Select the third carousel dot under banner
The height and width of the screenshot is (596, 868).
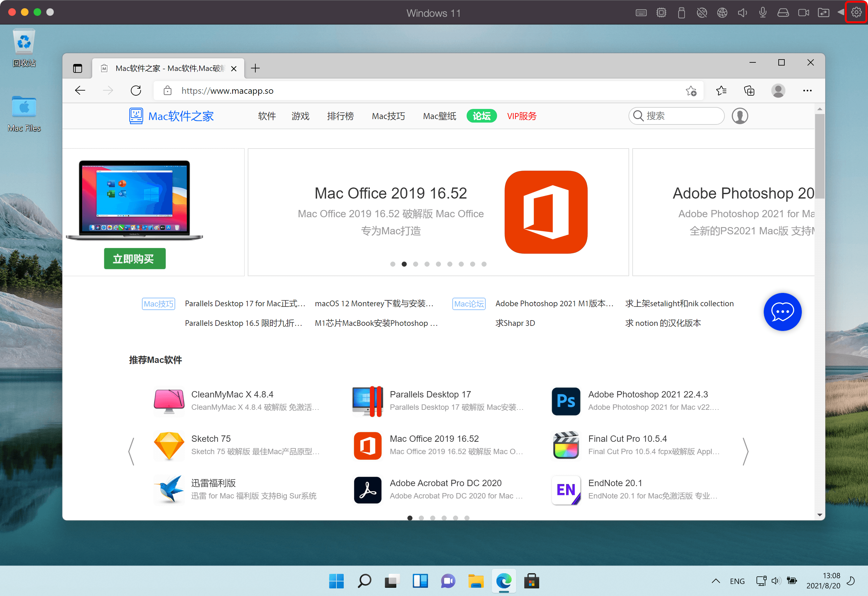coord(415,264)
